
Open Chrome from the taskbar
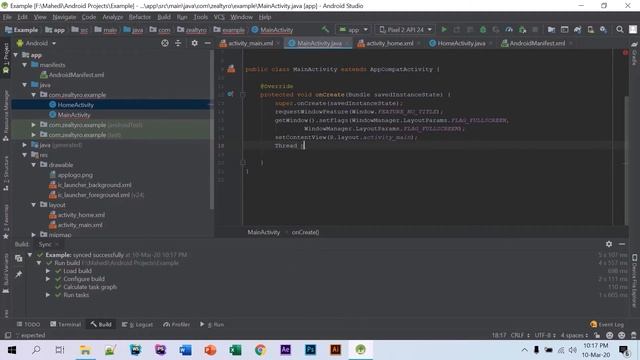tap(260, 350)
